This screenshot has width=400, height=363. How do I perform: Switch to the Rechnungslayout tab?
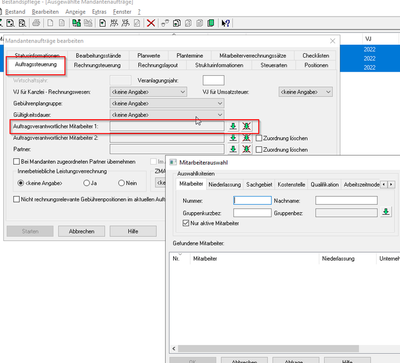click(x=158, y=65)
